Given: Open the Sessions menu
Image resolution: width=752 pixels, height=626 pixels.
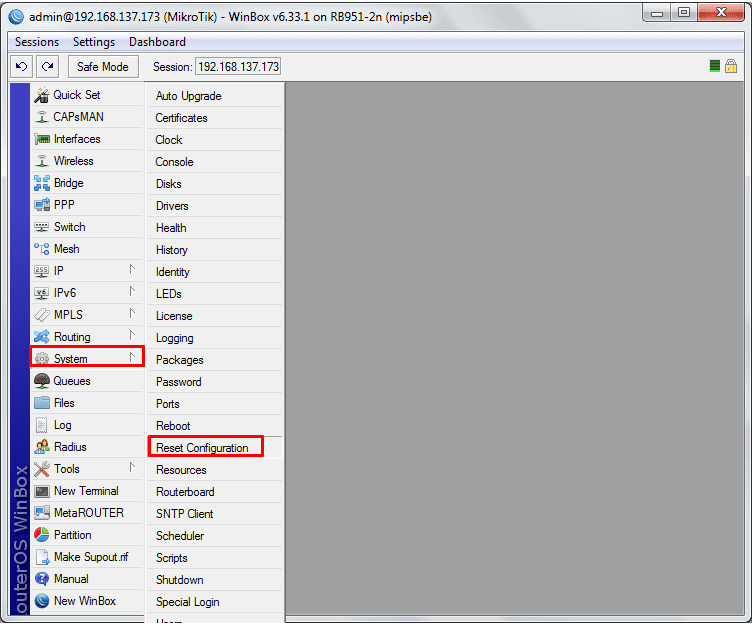Looking at the screenshot, I should tap(37, 42).
